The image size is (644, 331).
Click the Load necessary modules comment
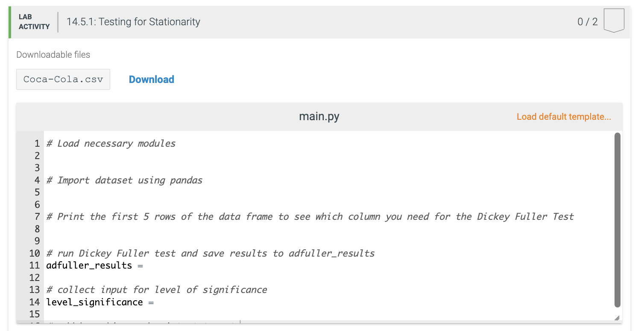(x=111, y=143)
